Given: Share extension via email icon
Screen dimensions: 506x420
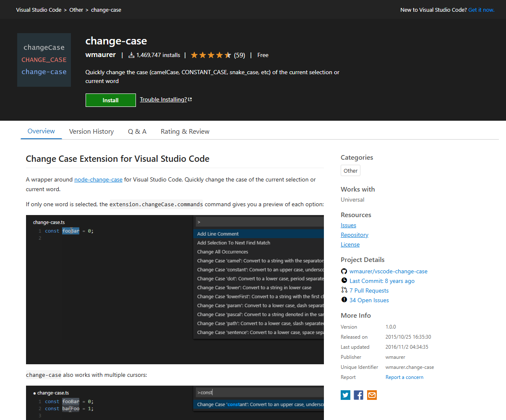Looking at the screenshot, I should (372, 395).
